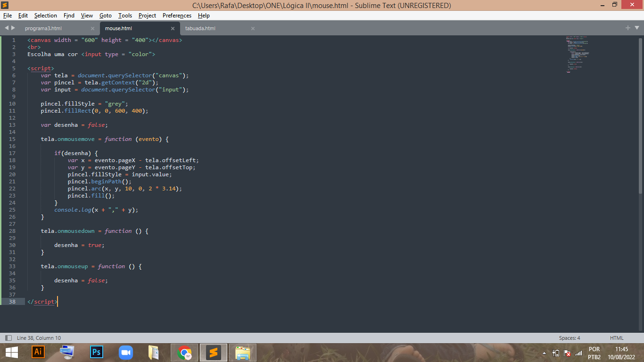
Task: Open the Find menu
Action: point(69,16)
